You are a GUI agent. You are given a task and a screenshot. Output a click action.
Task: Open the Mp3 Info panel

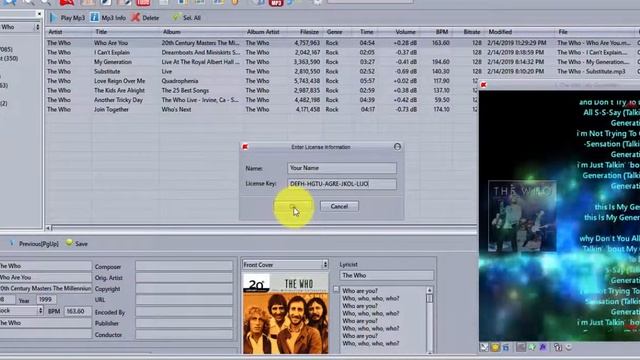click(108, 18)
